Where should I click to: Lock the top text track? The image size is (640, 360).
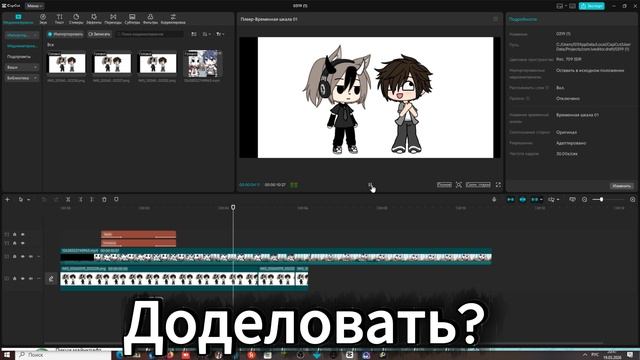click(x=15, y=234)
